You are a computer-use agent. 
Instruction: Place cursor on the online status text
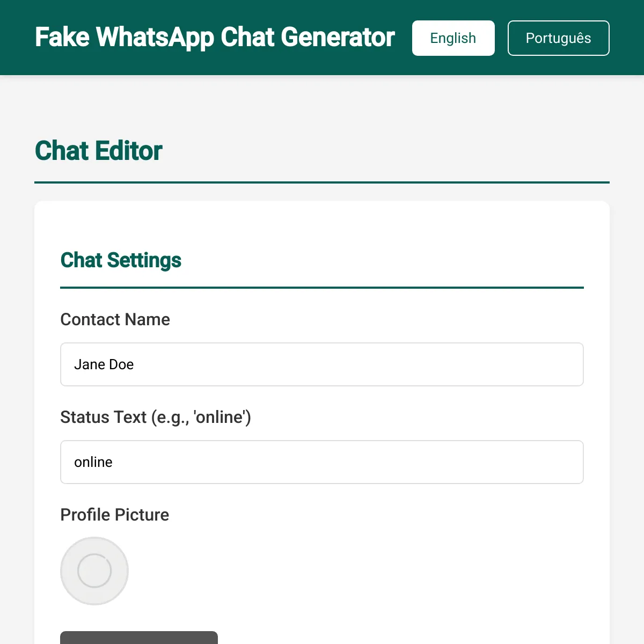[93, 462]
